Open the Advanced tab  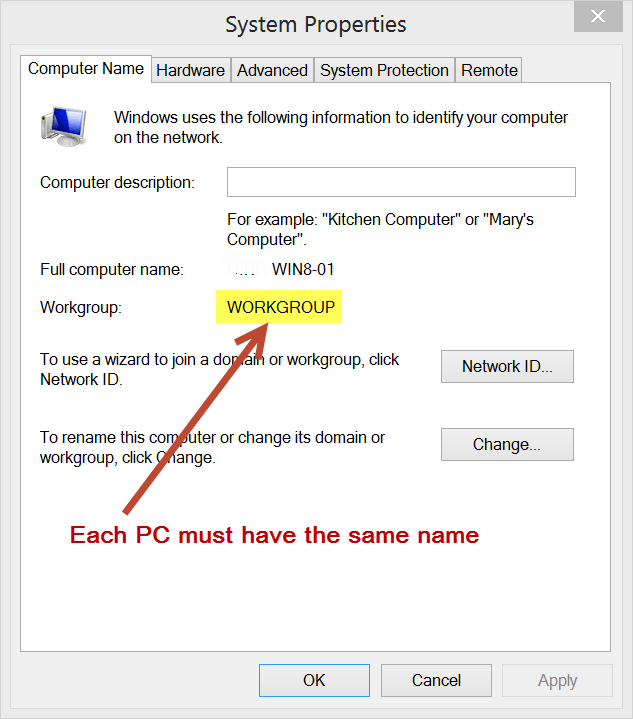coord(272,70)
